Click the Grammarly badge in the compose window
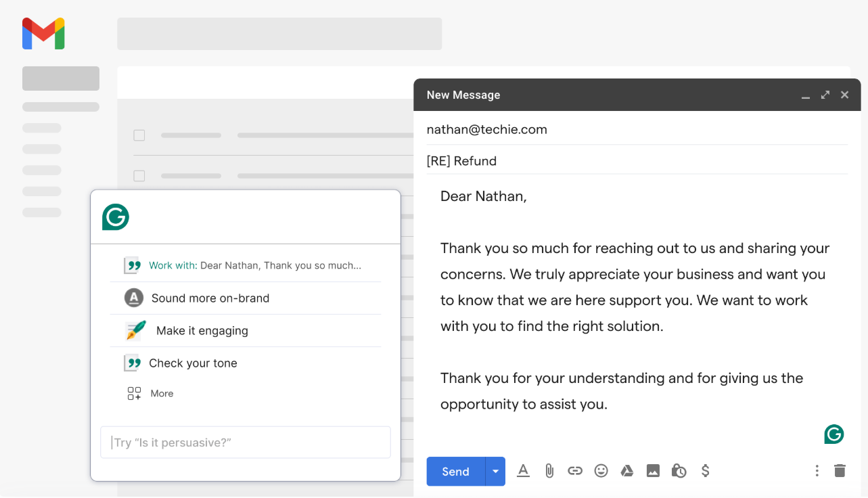The height and width of the screenshot is (498, 868). click(x=834, y=434)
